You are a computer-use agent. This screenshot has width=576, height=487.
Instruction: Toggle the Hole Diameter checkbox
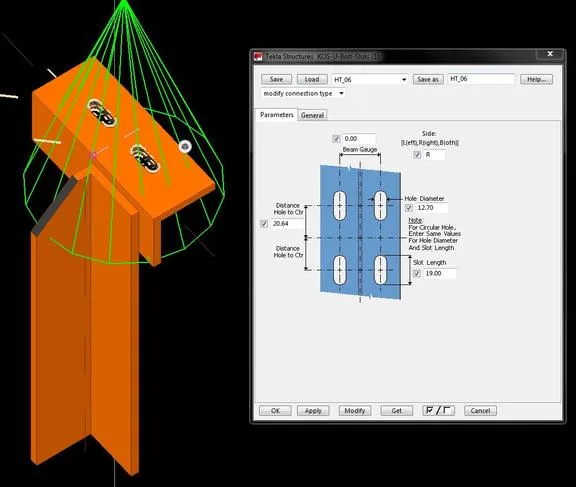409,208
